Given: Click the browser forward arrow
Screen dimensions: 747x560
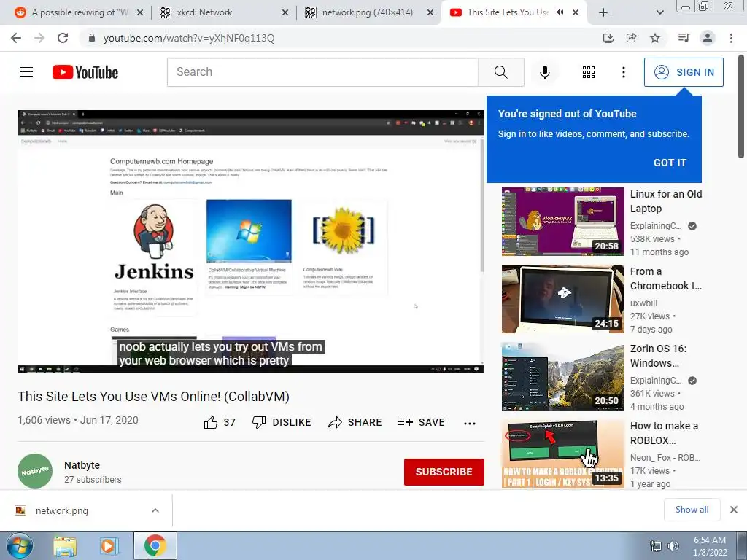Looking at the screenshot, I should pyautogui.click(x=39, y=38).
